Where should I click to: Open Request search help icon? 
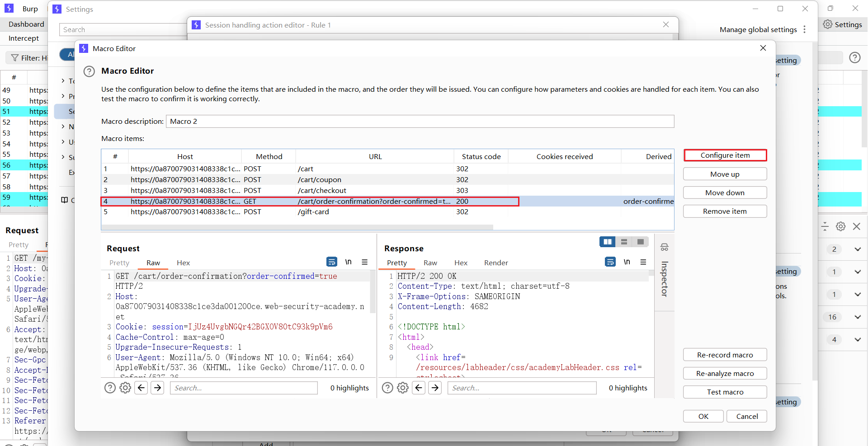(x=110, y=388)
